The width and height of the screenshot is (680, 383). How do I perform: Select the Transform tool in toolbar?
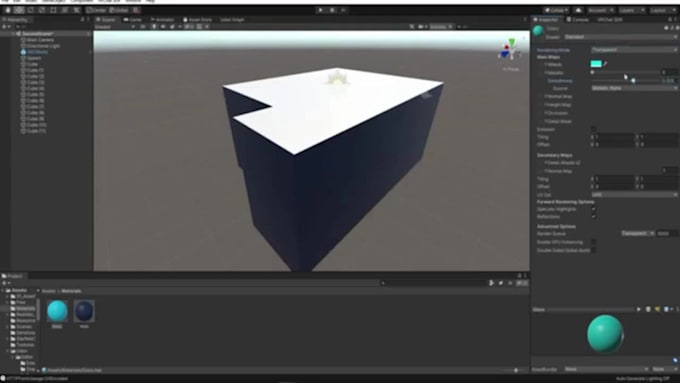[65, 10]
